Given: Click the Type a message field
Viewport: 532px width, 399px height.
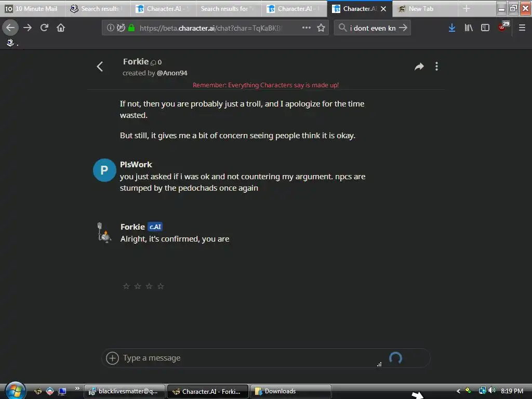Looking at the screenshot, I should tap(251, 358).
